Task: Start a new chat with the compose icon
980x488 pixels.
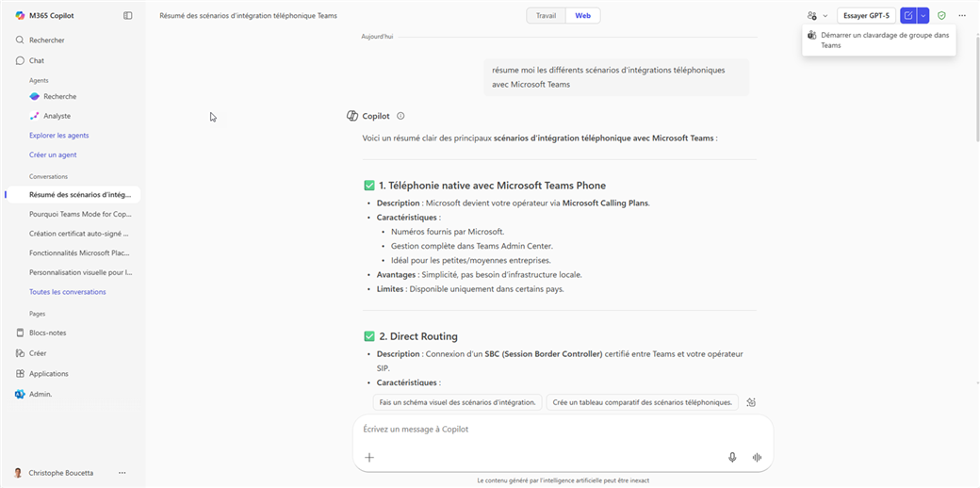Action: click(907, 16)
